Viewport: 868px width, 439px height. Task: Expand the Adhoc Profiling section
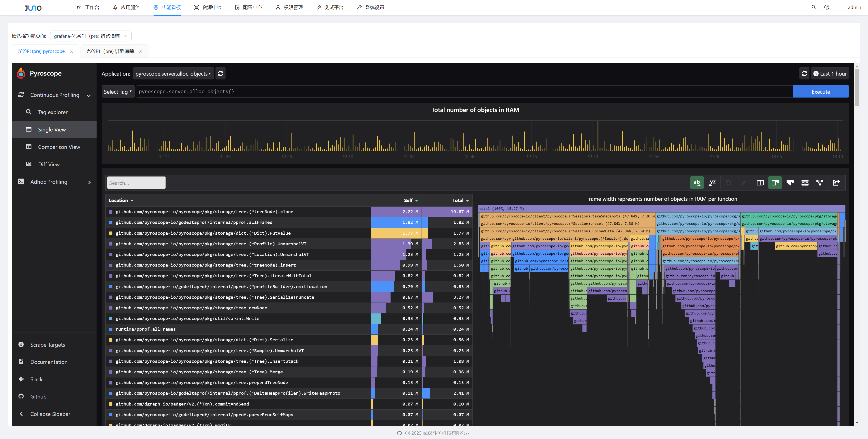click(x=54, y=182)
